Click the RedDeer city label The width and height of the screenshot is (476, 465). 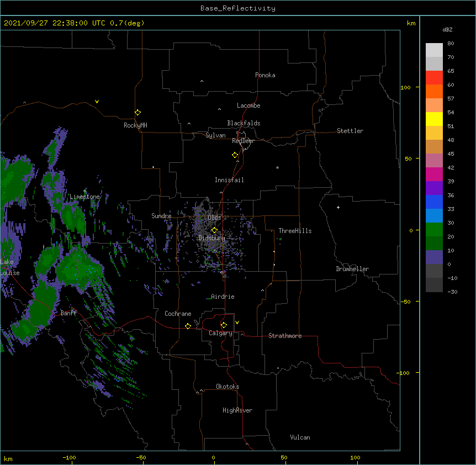(243, 141)
